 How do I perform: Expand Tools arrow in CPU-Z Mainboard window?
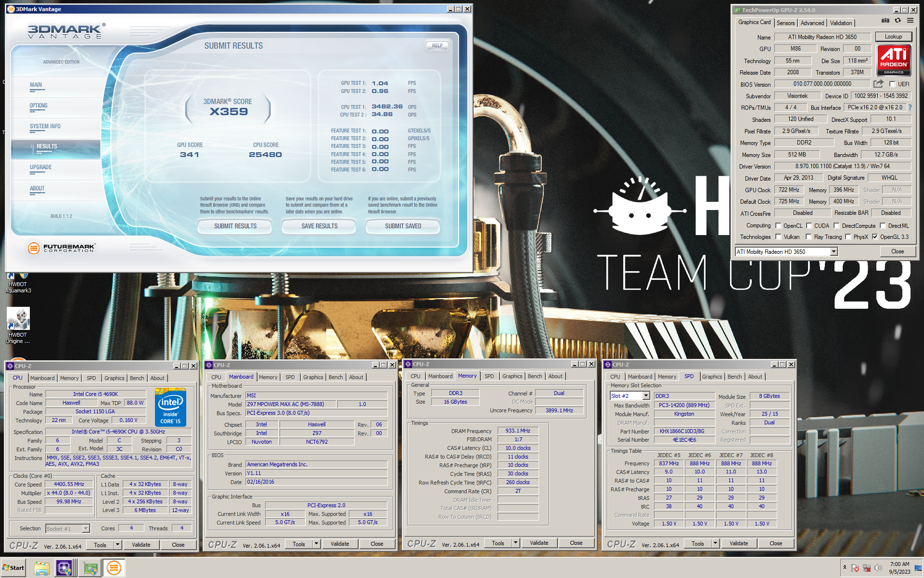316,544
